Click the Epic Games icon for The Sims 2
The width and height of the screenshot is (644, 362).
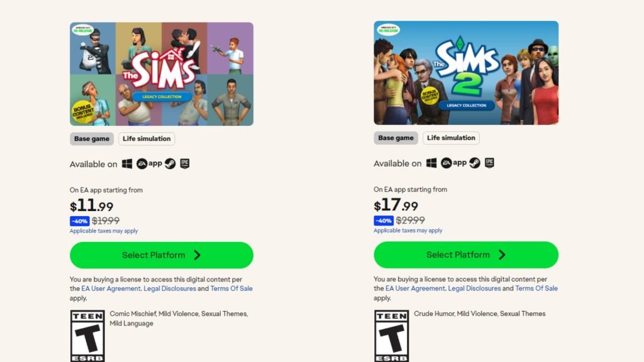click(489, 163)
